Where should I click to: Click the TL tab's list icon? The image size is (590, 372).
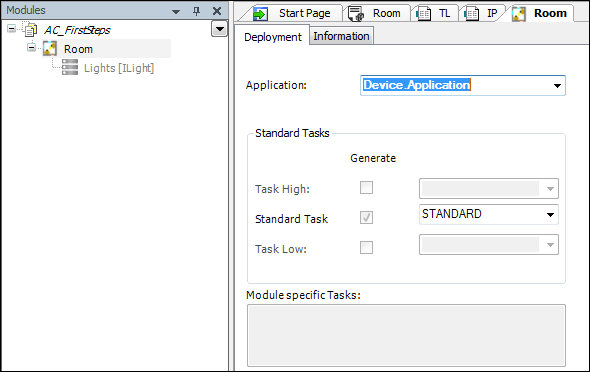point(424,14)
